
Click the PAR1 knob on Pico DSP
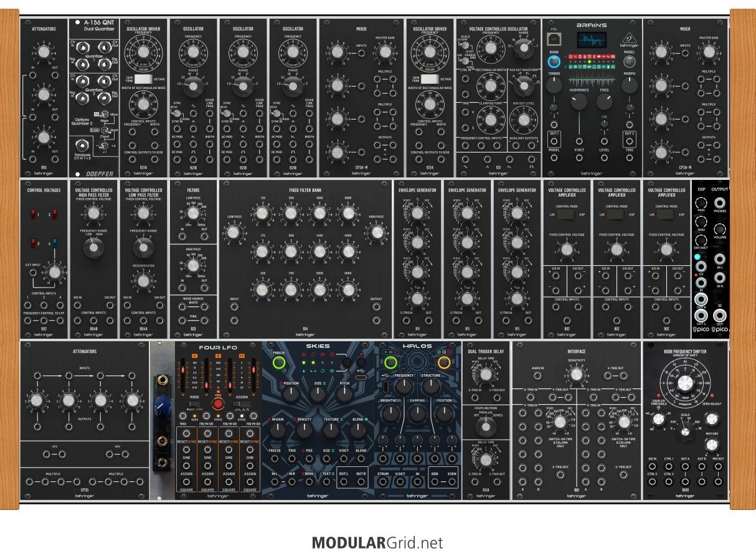[x=702, y=204]
